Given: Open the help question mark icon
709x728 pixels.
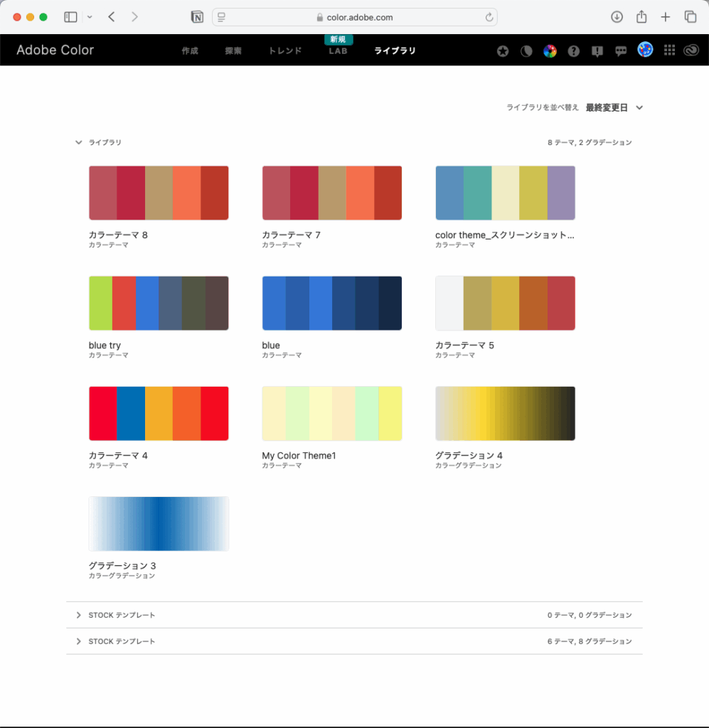Looking at the screenshot, I should point(573,51).
